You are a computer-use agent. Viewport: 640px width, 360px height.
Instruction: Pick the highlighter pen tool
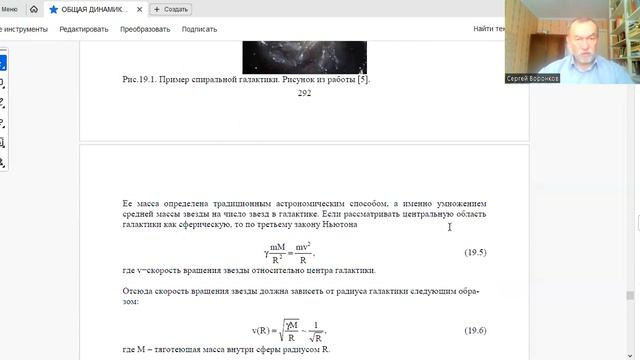pos(2,103)
